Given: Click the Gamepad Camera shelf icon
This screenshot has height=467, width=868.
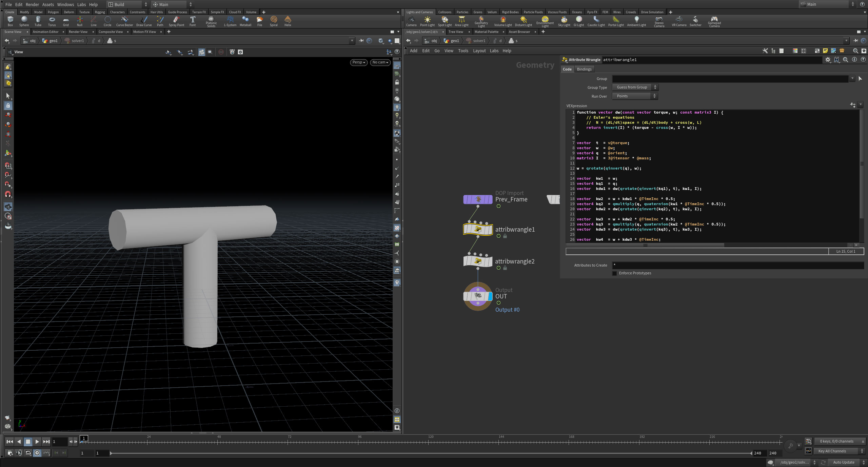Looking at the screenshot, I should click(x=714, y=21).
